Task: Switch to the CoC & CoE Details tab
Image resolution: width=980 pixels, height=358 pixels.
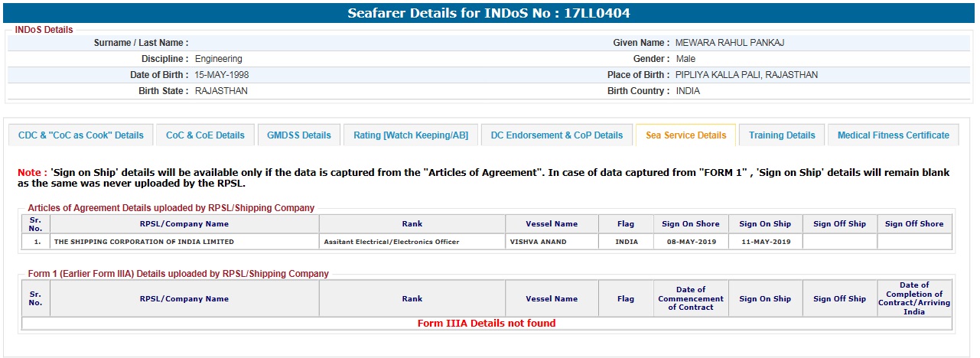Action: click(205, 135)
